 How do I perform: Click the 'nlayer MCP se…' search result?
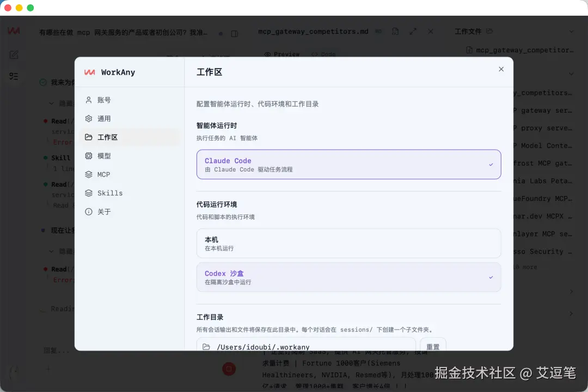click(543, 234)
